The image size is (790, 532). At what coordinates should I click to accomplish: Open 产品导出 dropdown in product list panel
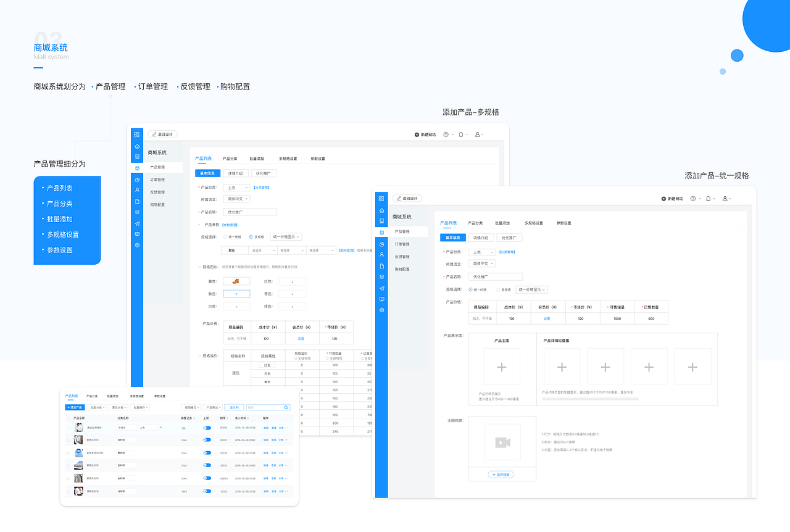click(213, 407)
